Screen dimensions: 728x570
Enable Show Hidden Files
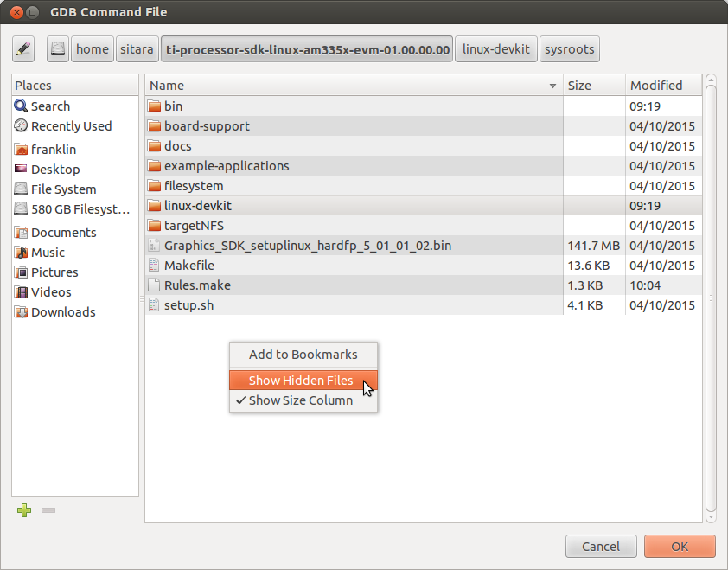click(x=300, y=381)
